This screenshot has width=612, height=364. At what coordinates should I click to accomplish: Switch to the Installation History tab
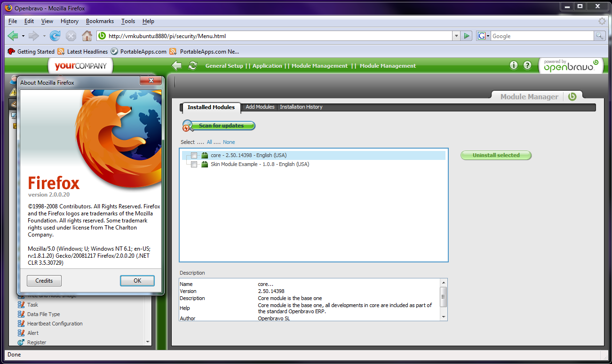point(301,107)
